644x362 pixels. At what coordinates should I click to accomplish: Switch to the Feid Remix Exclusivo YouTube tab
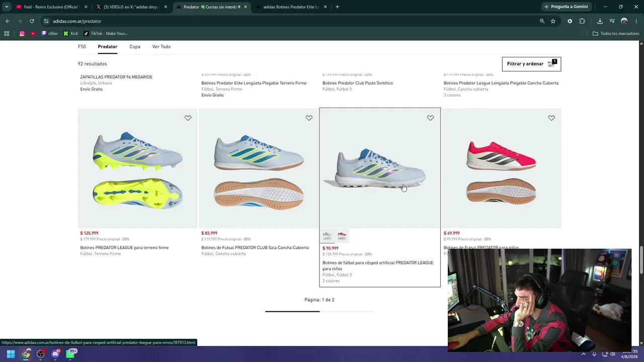[x=47, y=7]
